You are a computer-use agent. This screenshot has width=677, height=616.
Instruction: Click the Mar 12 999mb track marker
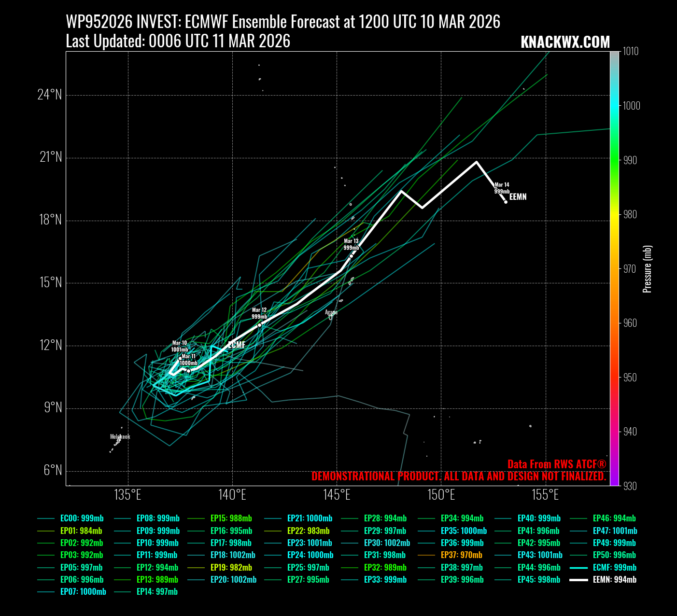(x=259, y=325)
